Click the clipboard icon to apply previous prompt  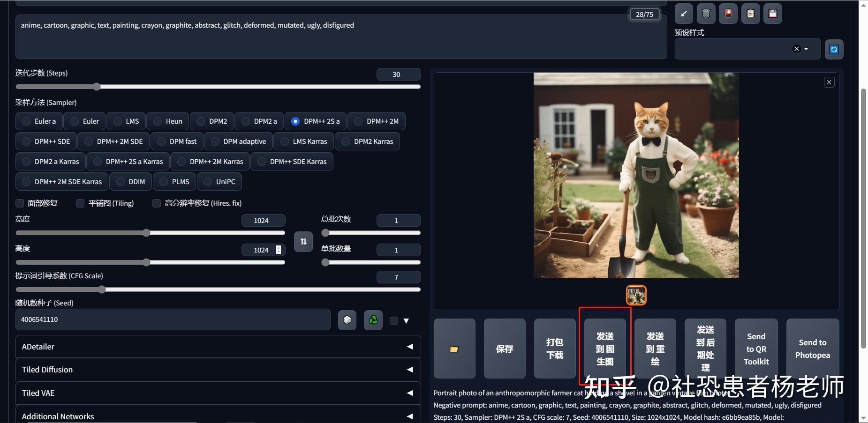pos(750,14)
